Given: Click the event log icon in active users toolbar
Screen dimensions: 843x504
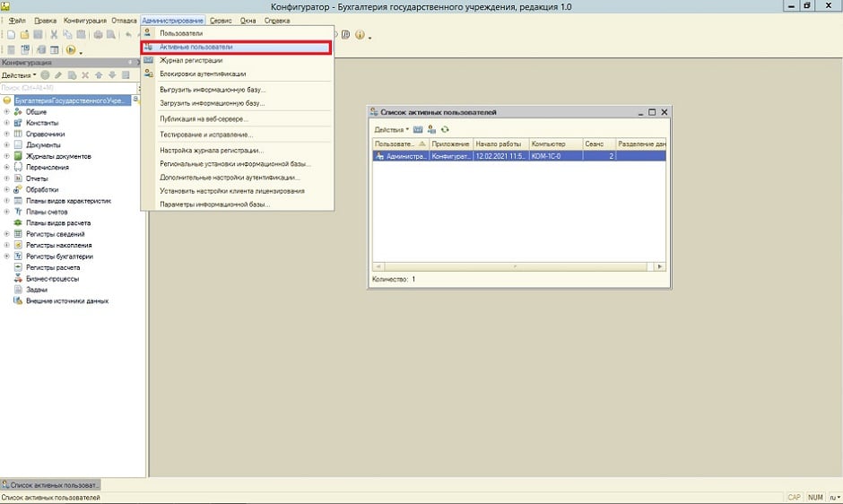Looking at the screenshot, I should (418, 130).
